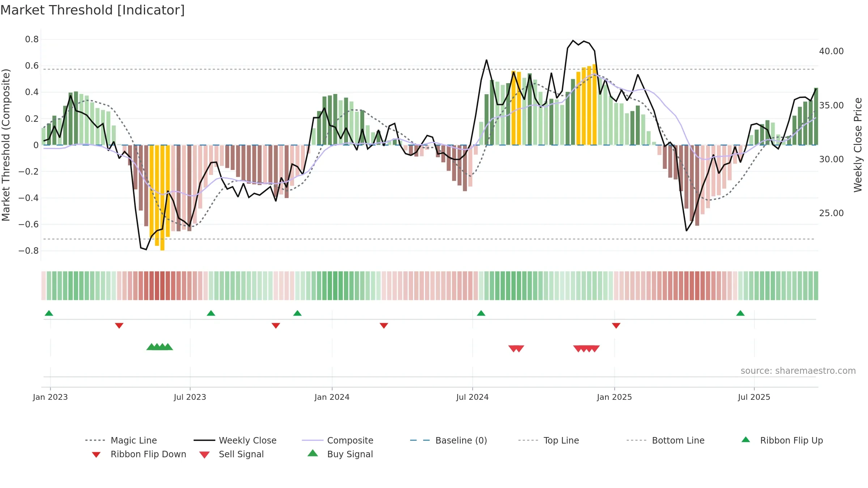Click the Jul 2025 x-axis label
The image size is (868, 488).
click(754, 397)
